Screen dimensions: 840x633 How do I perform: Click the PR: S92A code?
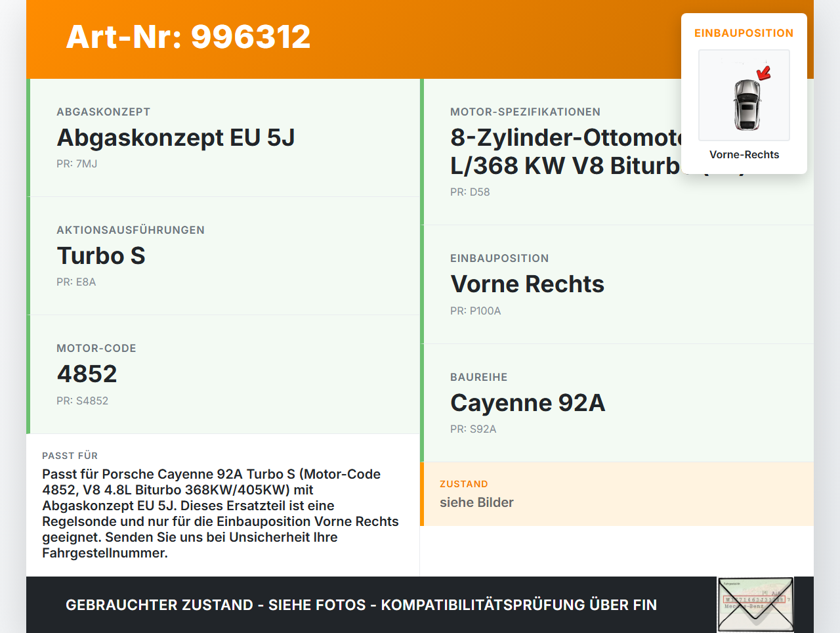click(x=473, y=429)
